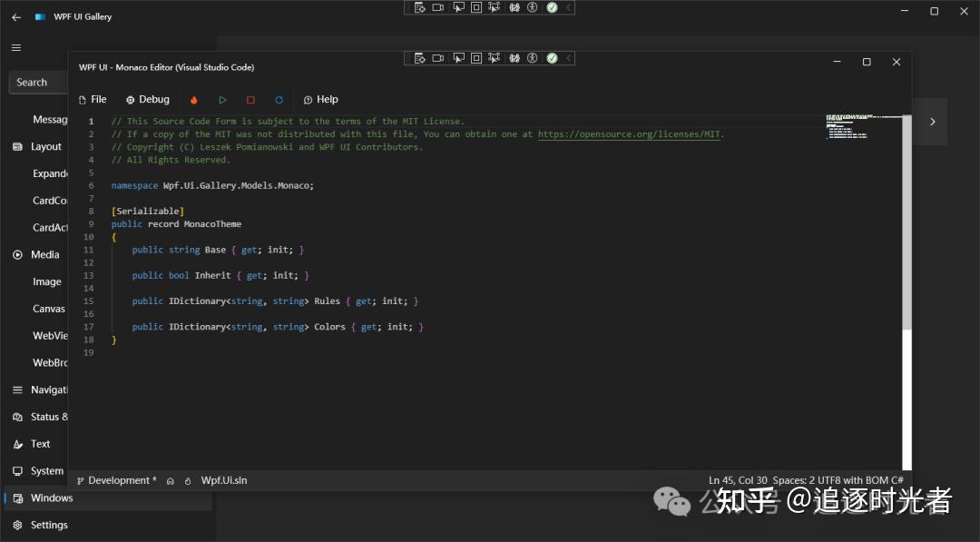This screenshot has height=542, width=980.
Task: Click the right chevron behind the Monaco window
Action: (x=932, y=122)
